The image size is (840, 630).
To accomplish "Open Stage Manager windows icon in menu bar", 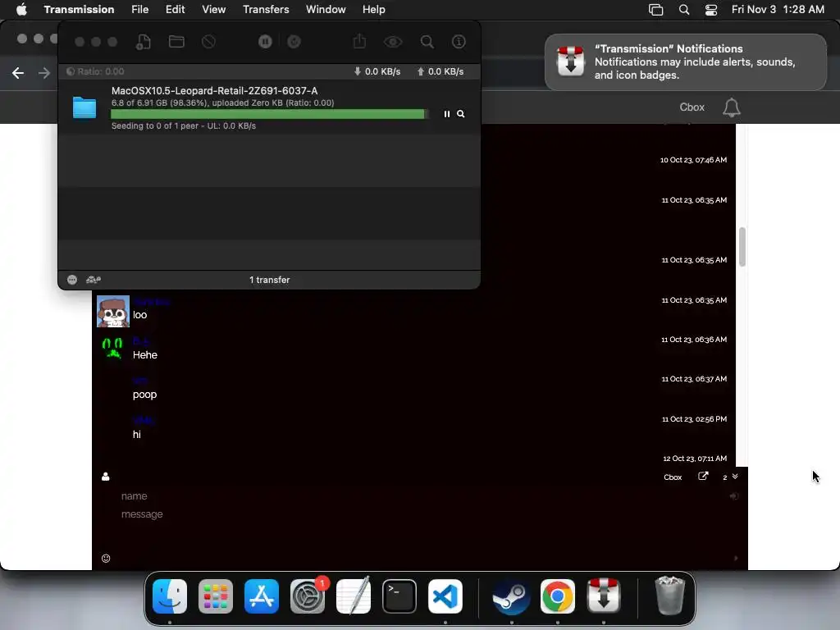I will point(655,10).
